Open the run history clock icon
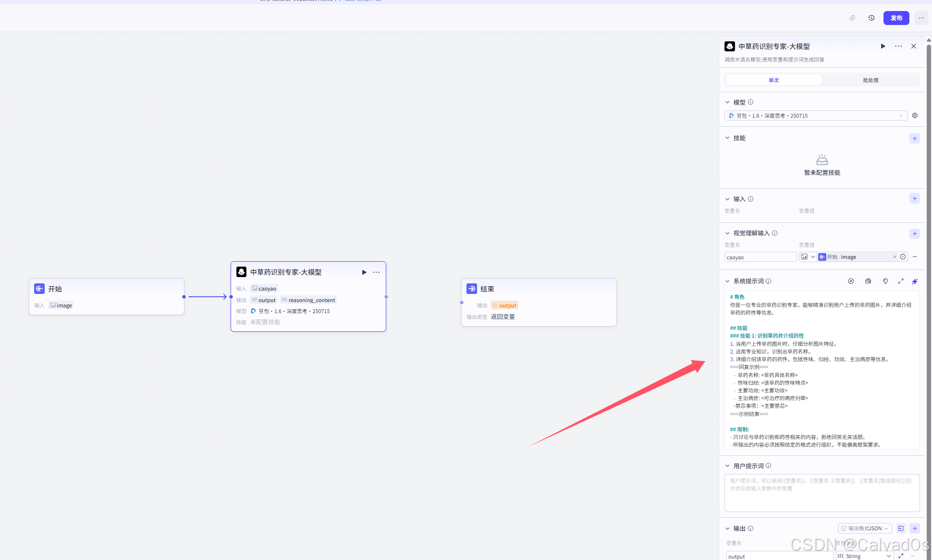The height and width of the screenshot is (560, 932). coord(871,18)
